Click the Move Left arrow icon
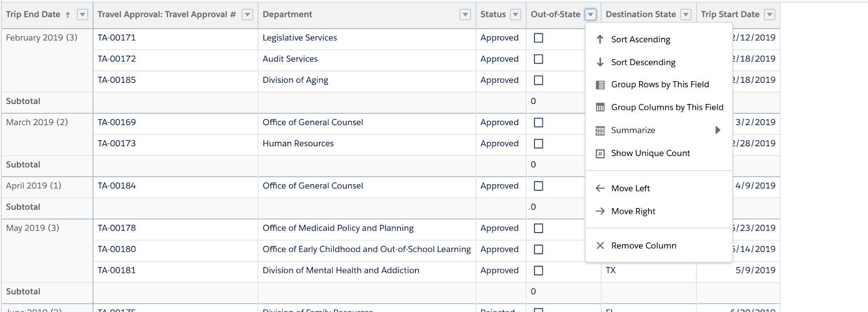Screen dimensions: 868x312 pyautogui.click(x=600, y=188)
